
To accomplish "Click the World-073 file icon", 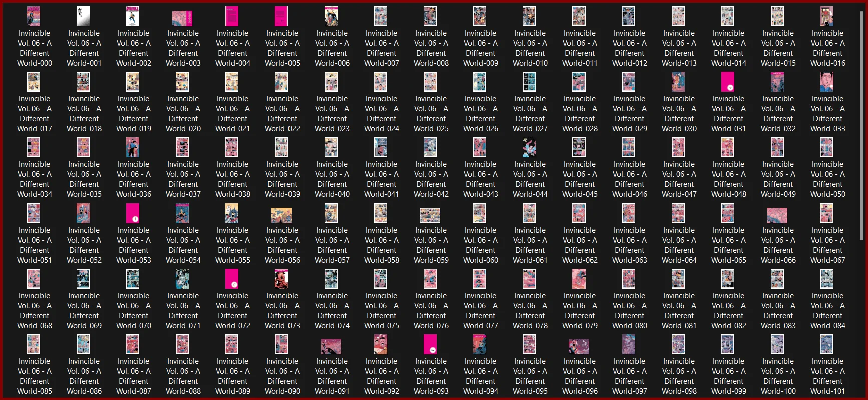I will 281,279.
